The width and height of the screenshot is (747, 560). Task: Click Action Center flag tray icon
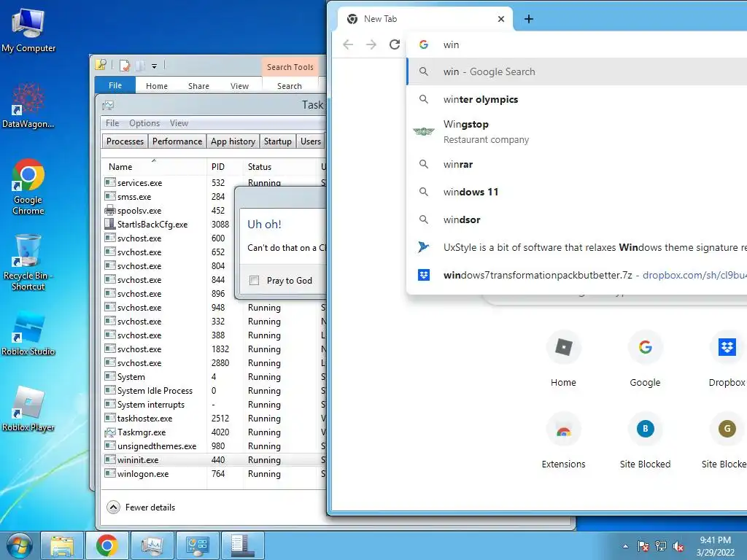pos(643,546)
